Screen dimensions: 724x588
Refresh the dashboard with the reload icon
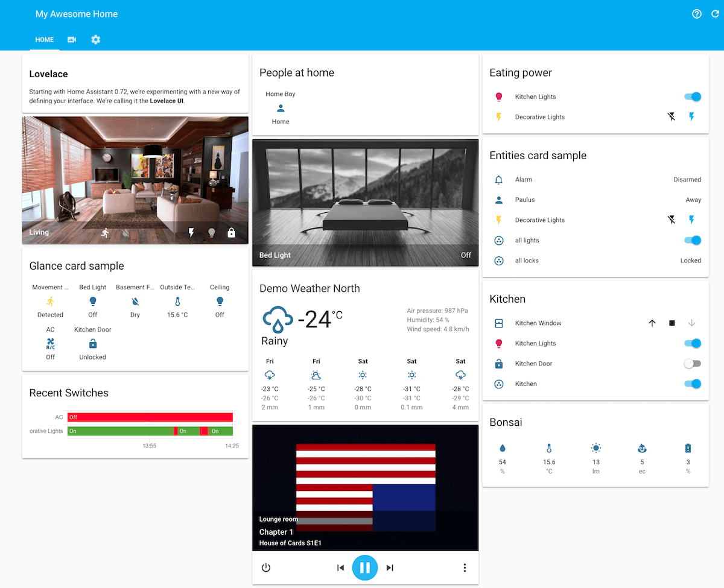pyautogui.click(x=716, y=13)
